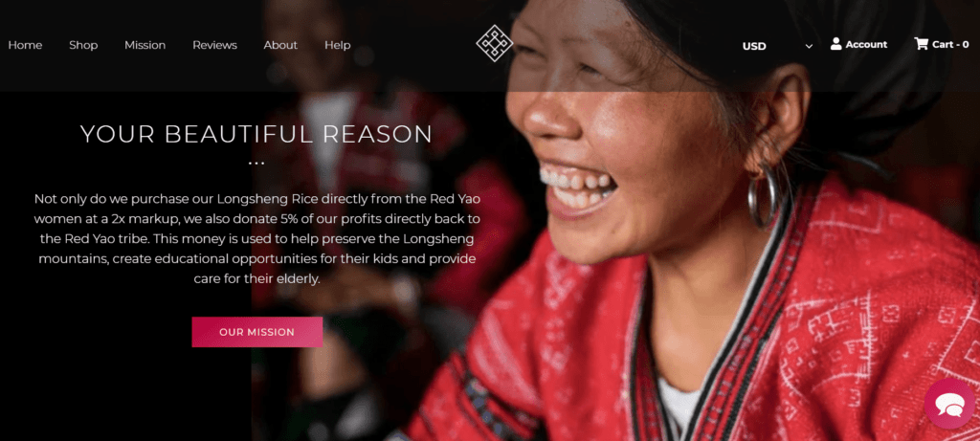The height and width of the screenshot is (441, 980).
Task: Click the diamond knot logo icon
Action: pos(495,44)
